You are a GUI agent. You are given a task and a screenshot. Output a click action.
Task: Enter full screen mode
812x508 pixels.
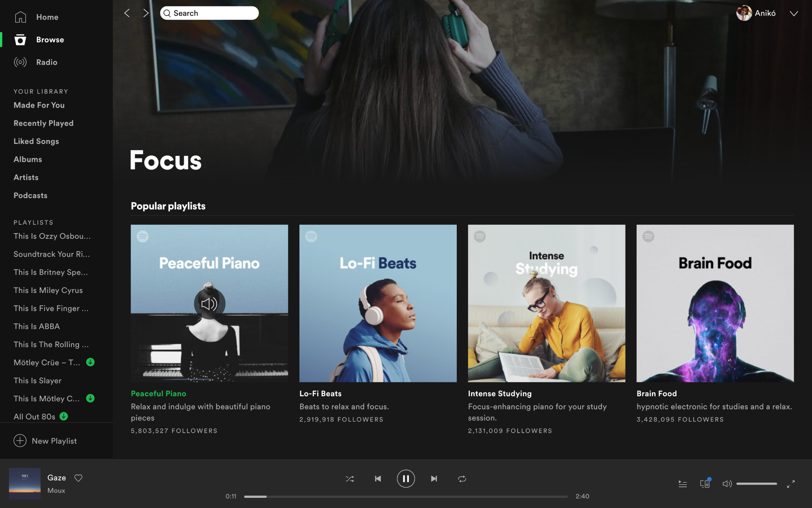pyautogui.click(x=791, y=484)
